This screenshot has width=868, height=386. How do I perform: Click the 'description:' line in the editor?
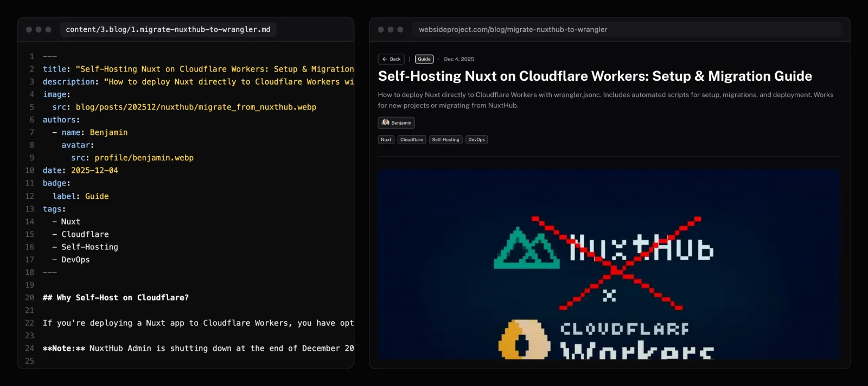point(199,81)
